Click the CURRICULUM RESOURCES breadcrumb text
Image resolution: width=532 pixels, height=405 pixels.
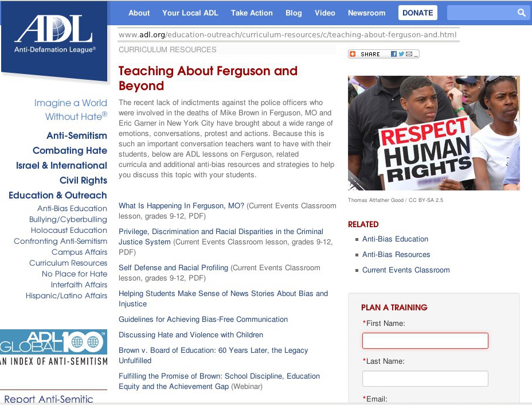point(167,49)
